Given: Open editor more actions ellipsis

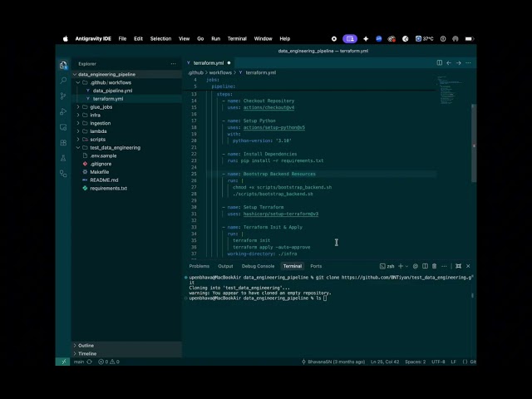Looking at the screenshot, I should pyautogui.click(x=468, y=63).
